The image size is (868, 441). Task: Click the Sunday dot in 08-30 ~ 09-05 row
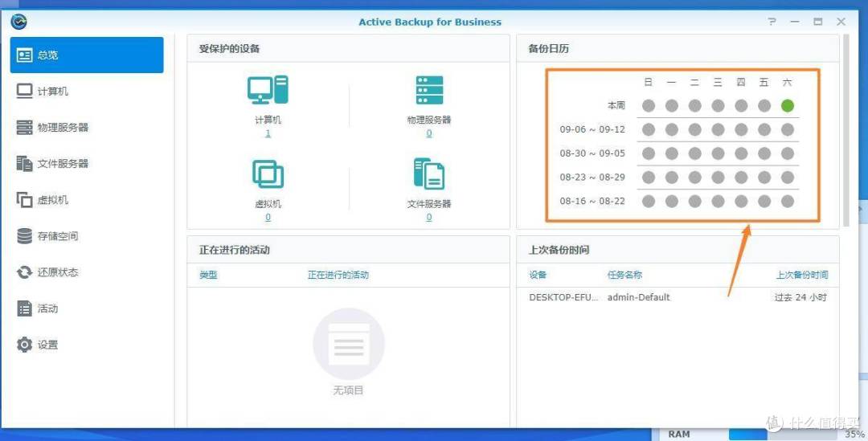click(x=649, y=153)
